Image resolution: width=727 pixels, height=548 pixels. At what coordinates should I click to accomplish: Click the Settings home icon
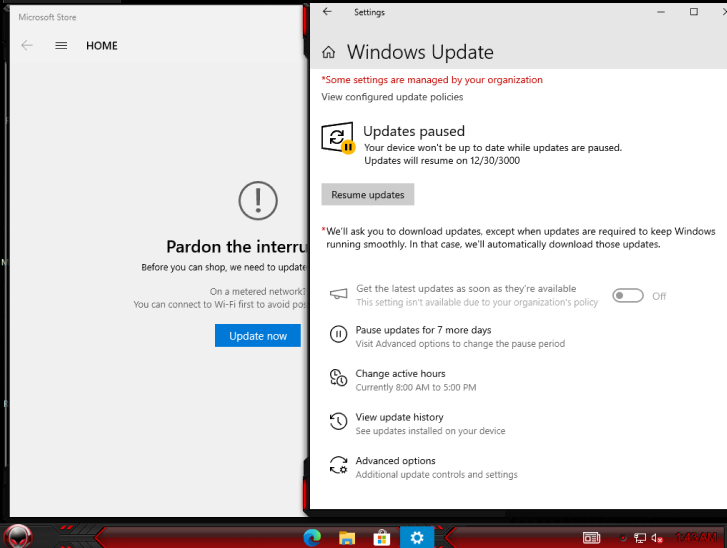pyautogui.click(x=329, y=52)
